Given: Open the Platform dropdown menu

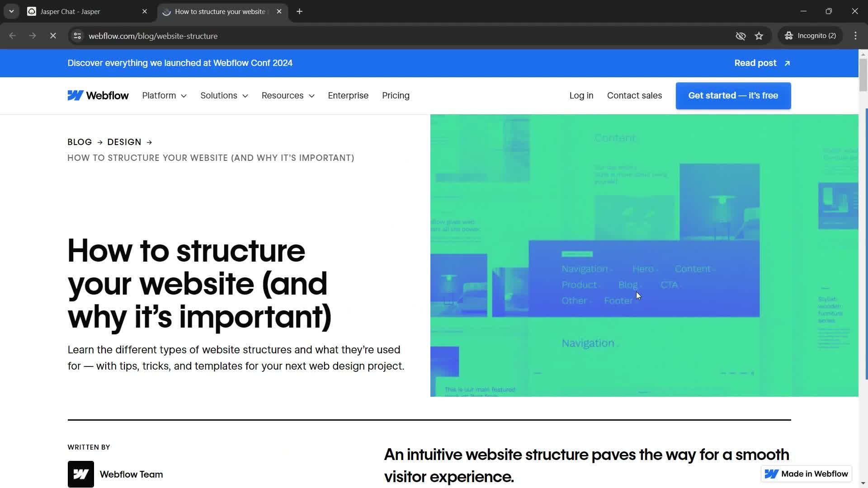Looking at the screenshot, I should [165, 95].
